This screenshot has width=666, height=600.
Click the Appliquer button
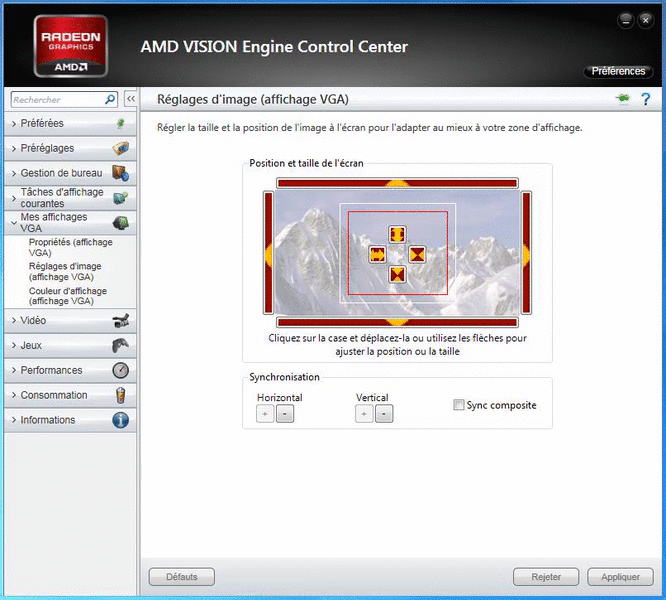tap(620, 577)
